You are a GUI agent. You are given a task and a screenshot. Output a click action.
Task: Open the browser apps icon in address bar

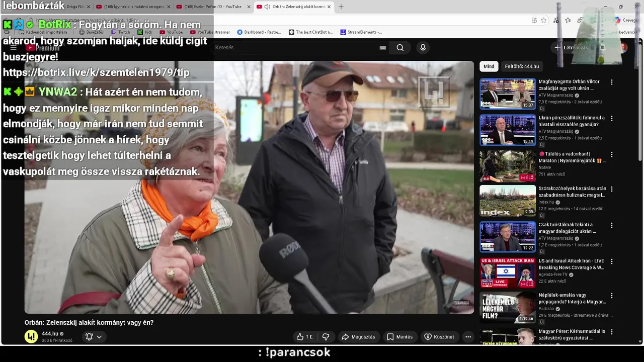(x=534, y=20)
